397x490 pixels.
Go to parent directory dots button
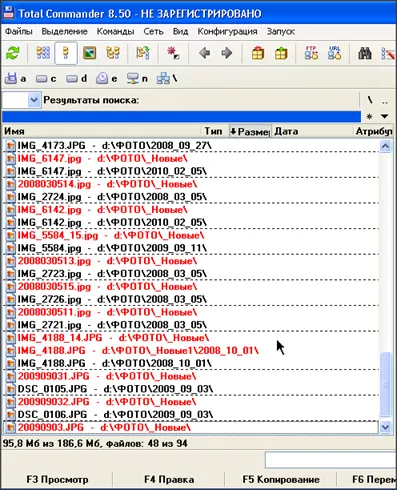[x=385, y=100]
